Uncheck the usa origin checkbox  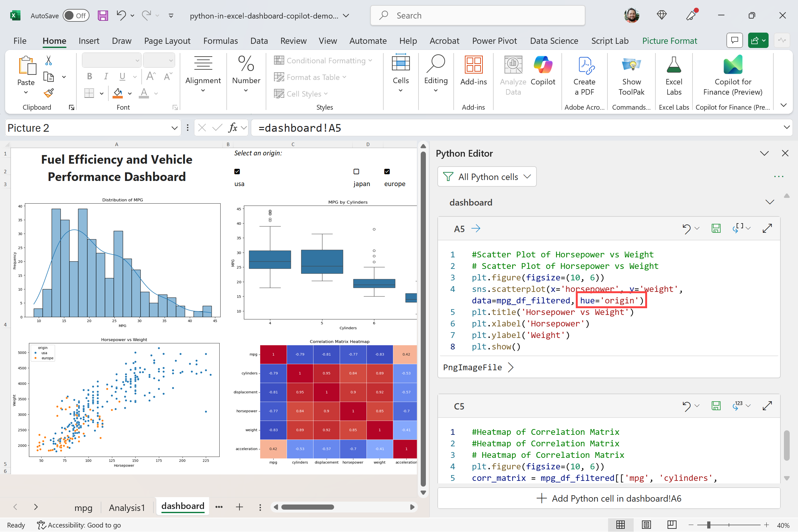click(237, 171)
